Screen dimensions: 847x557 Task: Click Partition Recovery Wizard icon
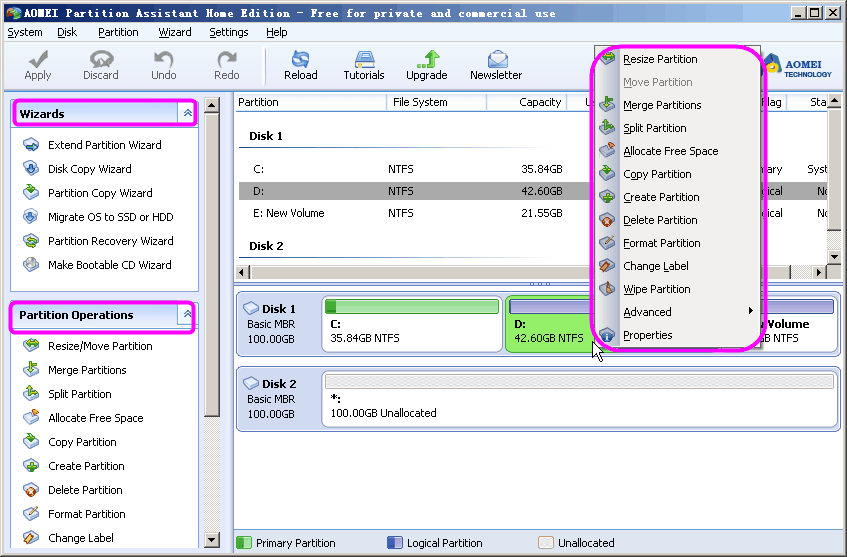click(31, 240)
